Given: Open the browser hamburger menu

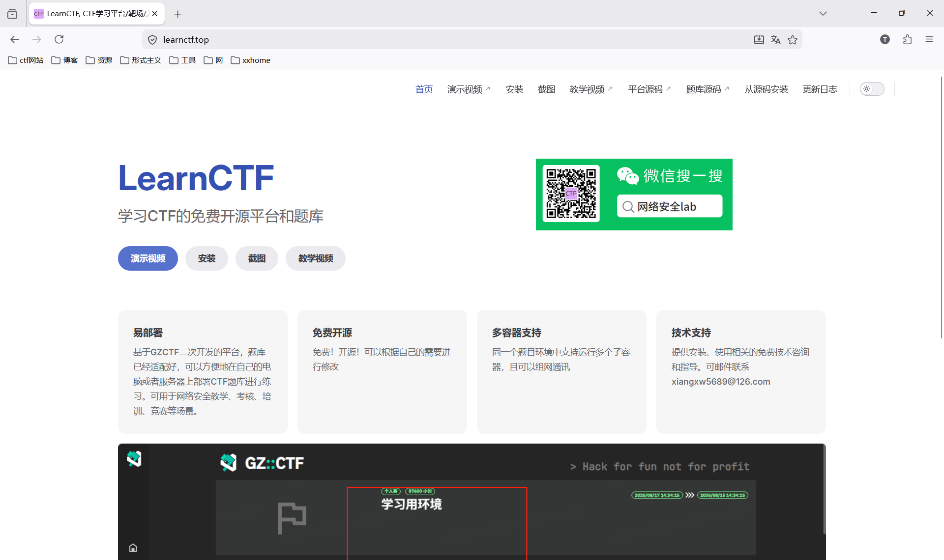Looking at the screenshot, I should click(x=929, y=39).
